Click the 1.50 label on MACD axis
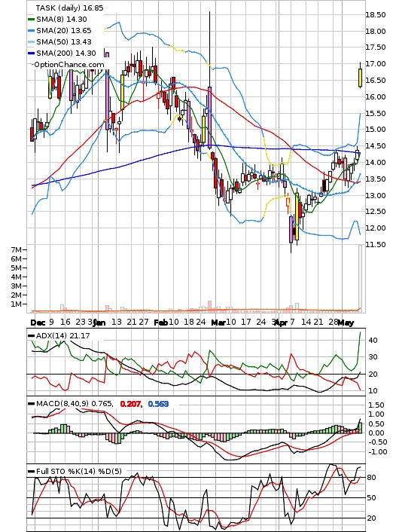Viewport: 396px width, 532px height. (376, 405)
